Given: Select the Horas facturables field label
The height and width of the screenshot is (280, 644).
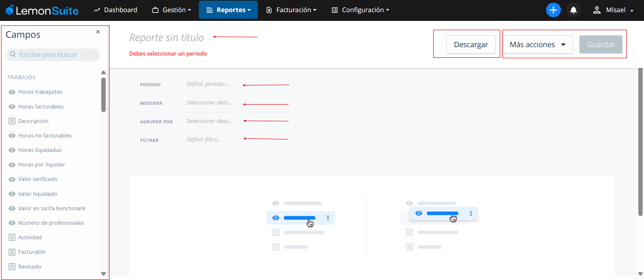Looking at the screenshot, I should pos(41,106).
